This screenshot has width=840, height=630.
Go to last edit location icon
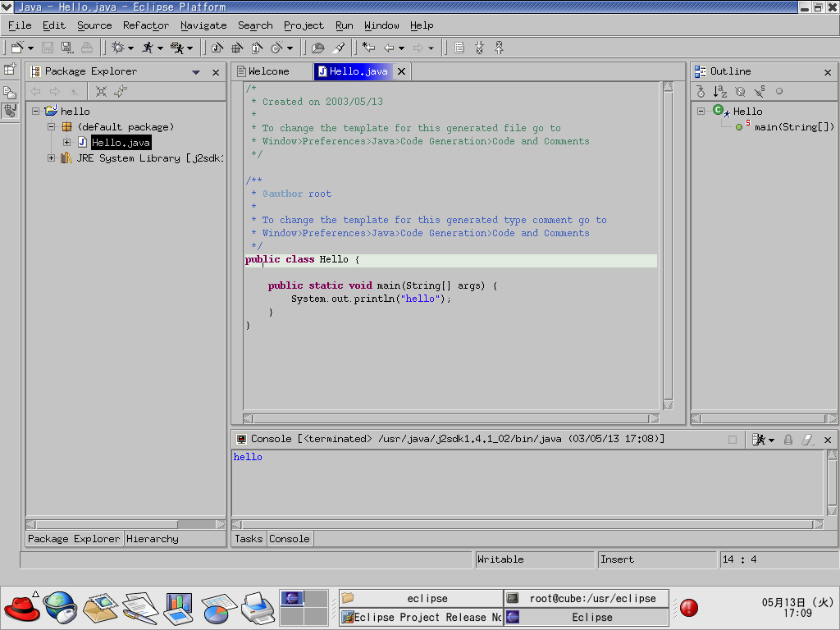click(368, 48)
